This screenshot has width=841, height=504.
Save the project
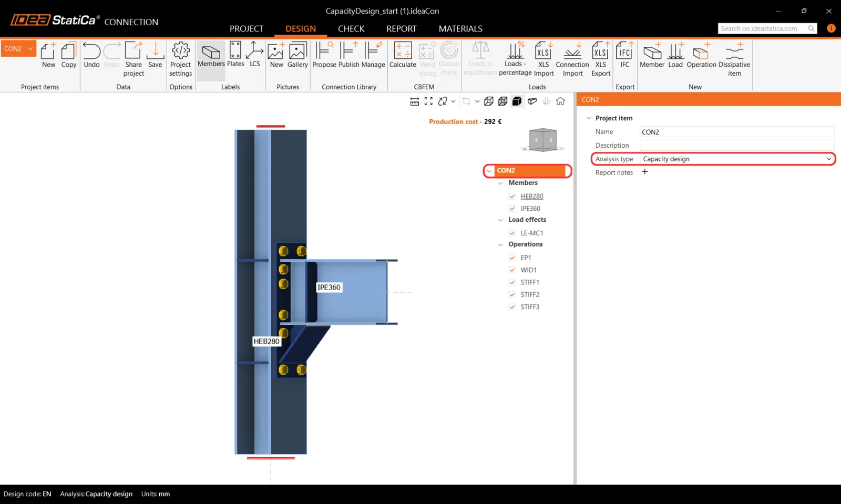pos(155,55)
